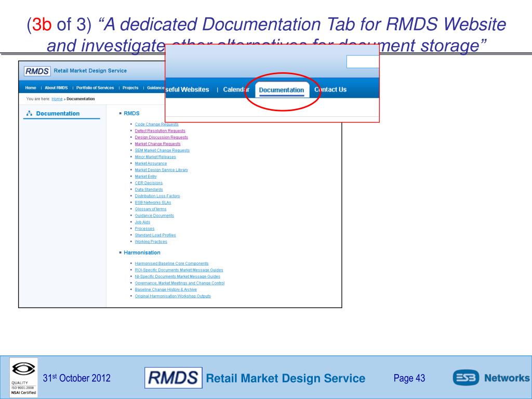532x399 pixels.
Task: Click the search field in zoomed inset
Action: click(362, 62)
